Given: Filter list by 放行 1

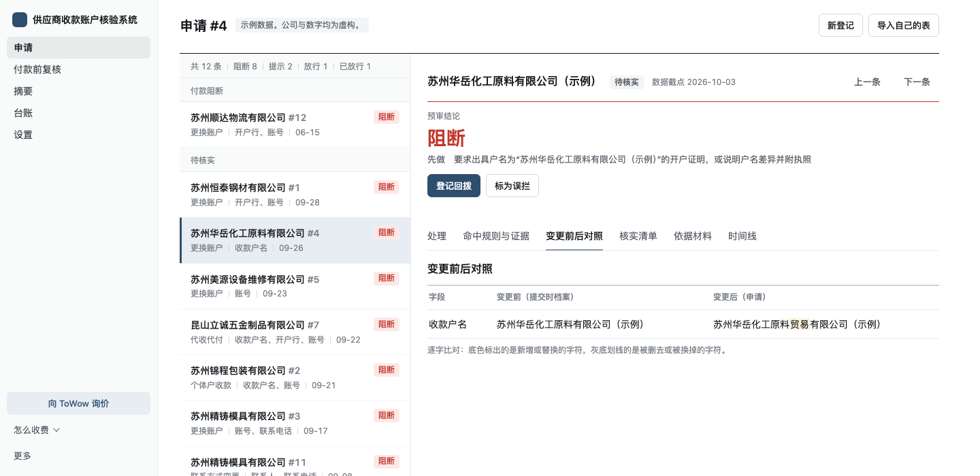Looking at the screenshot, I should pos(316,67).
